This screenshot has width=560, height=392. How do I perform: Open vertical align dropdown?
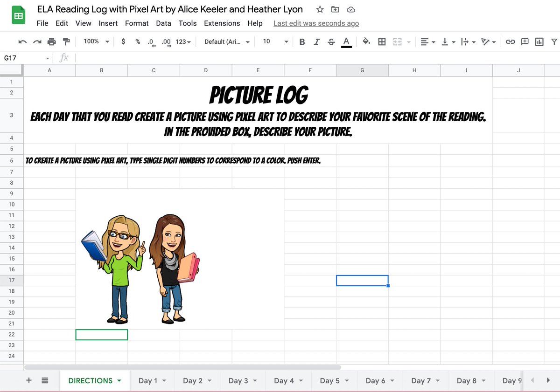448,42
